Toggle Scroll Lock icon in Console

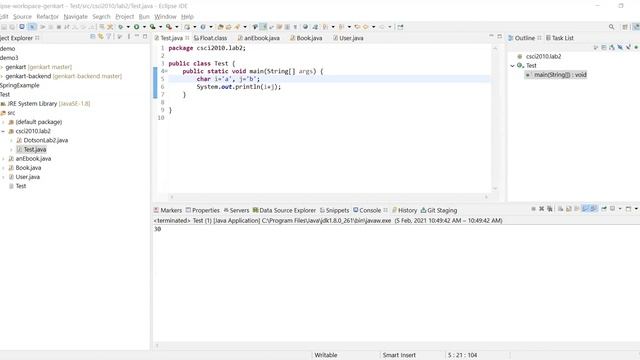pyautogui.click(x=569, y=209)
